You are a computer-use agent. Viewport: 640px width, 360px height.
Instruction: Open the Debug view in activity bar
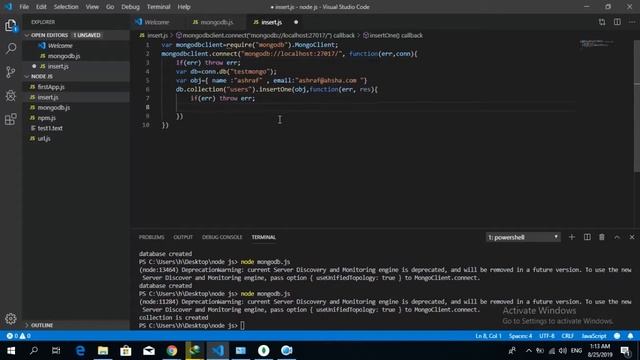point(11,96)
